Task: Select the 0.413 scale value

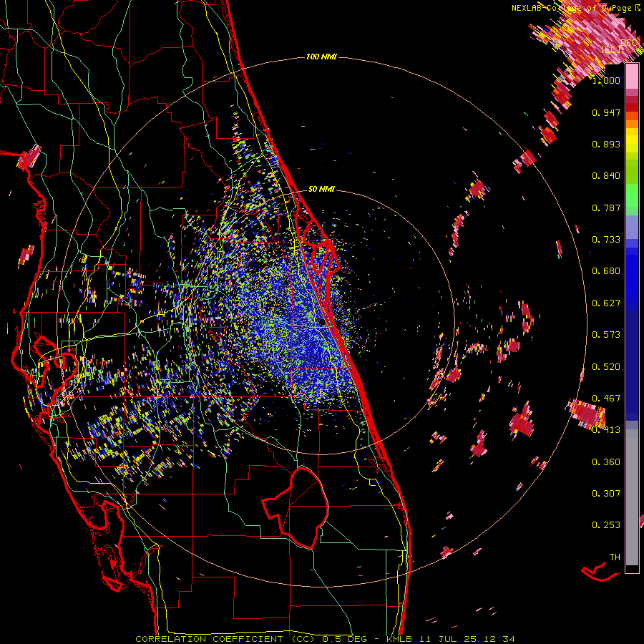Action: [x=606, y=430]
